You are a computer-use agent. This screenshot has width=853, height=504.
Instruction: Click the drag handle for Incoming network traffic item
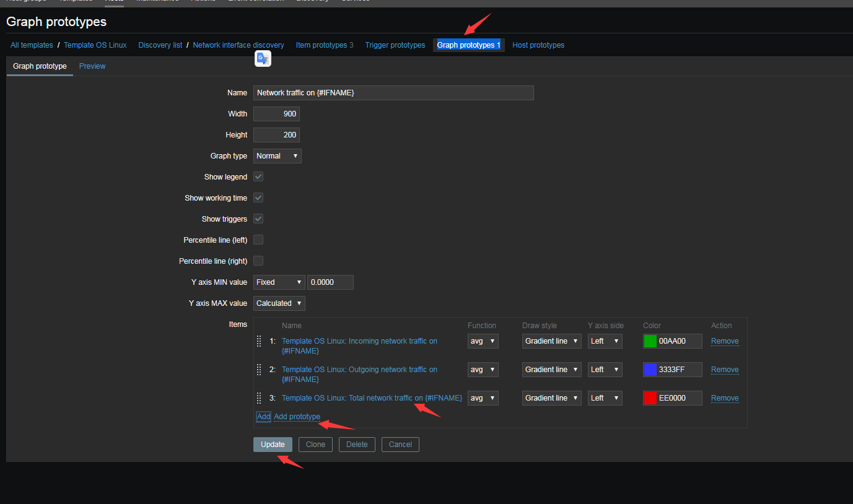coord(258,341)
